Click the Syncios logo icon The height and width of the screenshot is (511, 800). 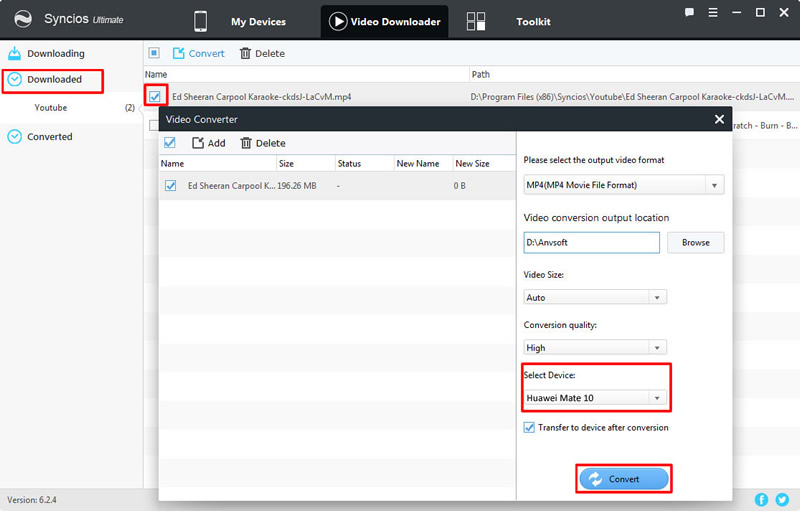23,19
